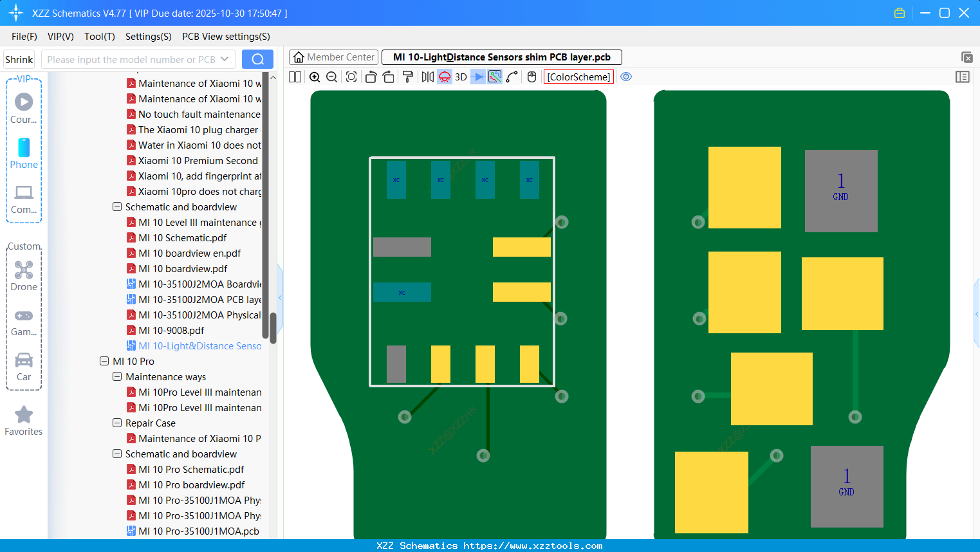Toggle the eye visibility icon beside ColorScheme
The width and height of the screenshot is (980, 552).
point(626,77)
